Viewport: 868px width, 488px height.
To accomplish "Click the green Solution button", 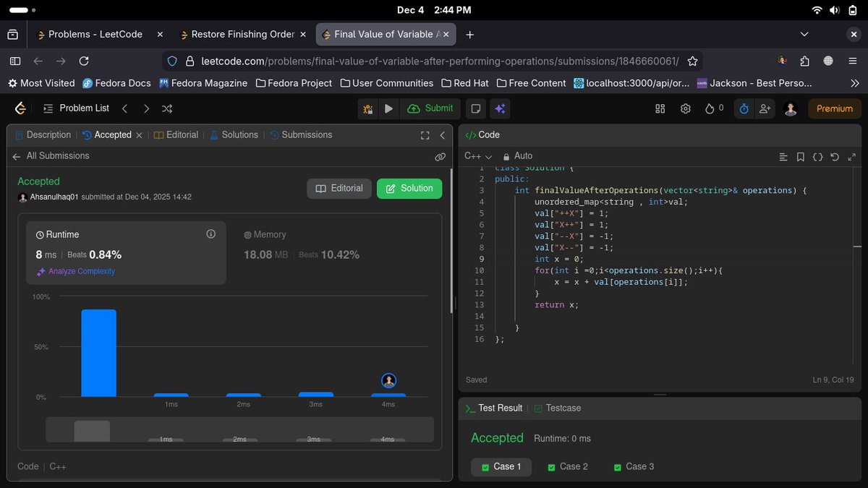I will click(409, 189).
